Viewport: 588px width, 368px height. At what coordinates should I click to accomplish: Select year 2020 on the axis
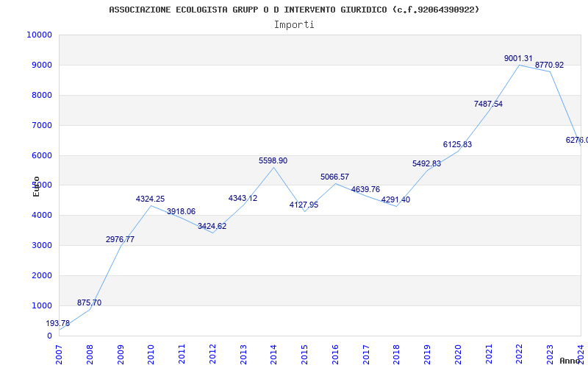(458, 355)
